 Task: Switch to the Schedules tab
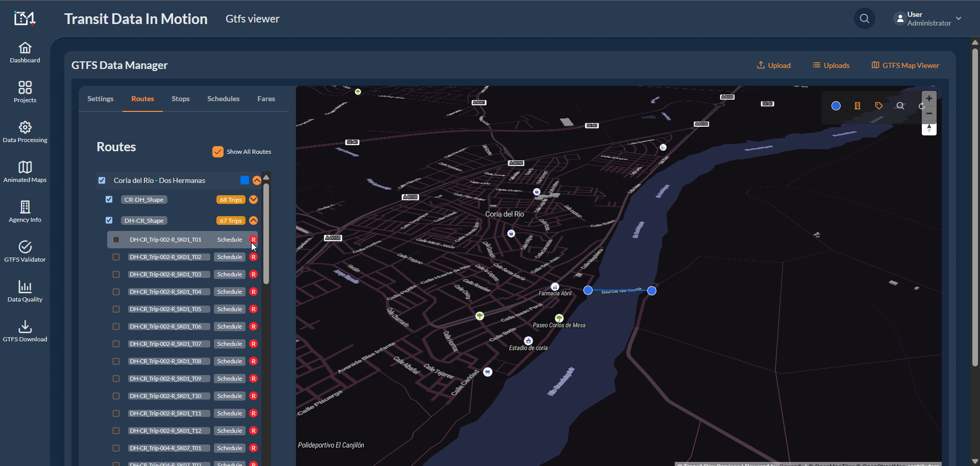(223, 99)
